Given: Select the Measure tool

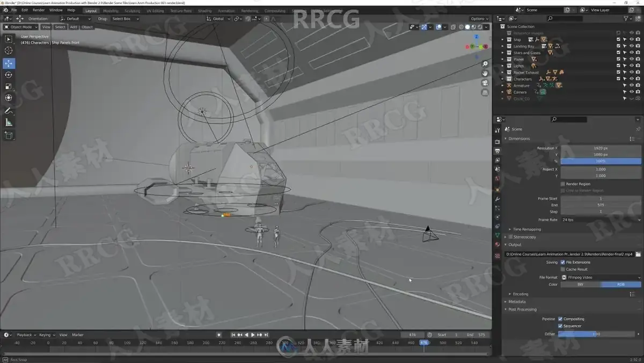Looking at the screenshot, I should pos(9,122).
